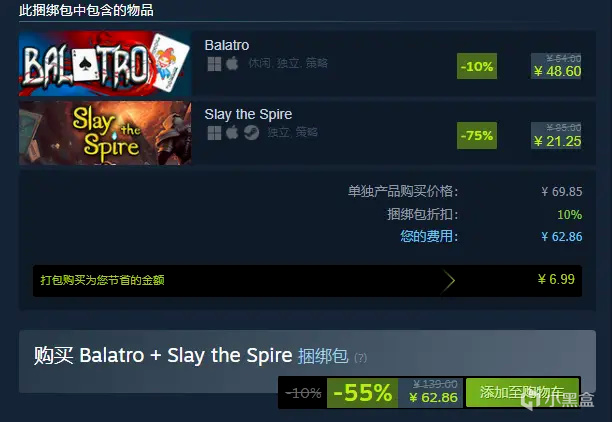Open the Slay the Spire title link
The image size is (612, 422).
point(248,114)
